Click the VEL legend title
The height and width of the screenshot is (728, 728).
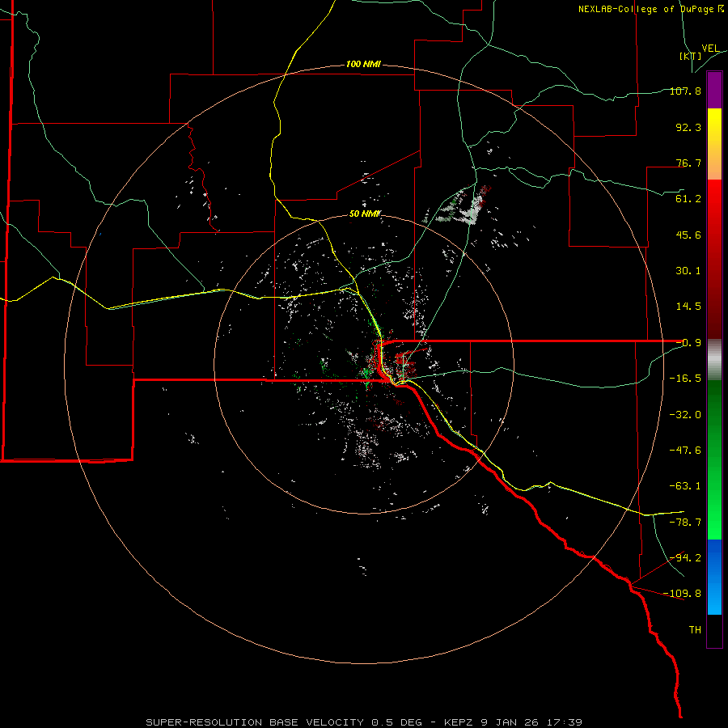[x=710, y=49]
